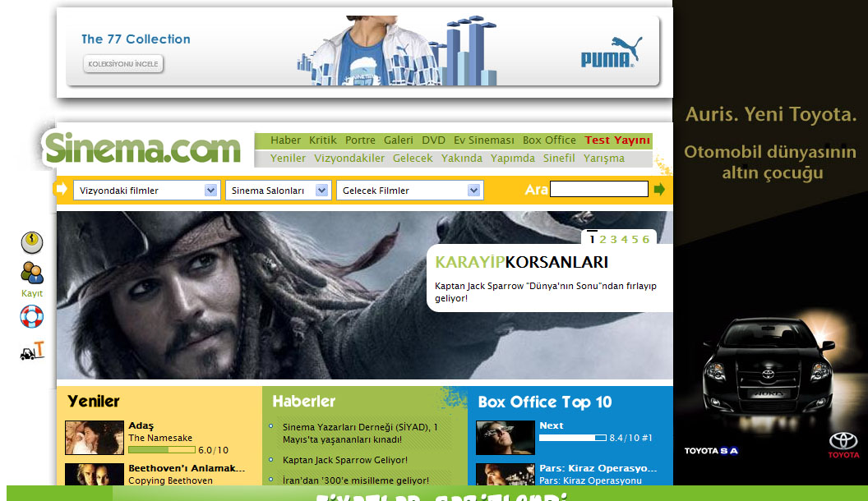This screenshot has width=868, height=501.
Task: Select slide 4 in the featured banner
Action: [x=625, y=240]
